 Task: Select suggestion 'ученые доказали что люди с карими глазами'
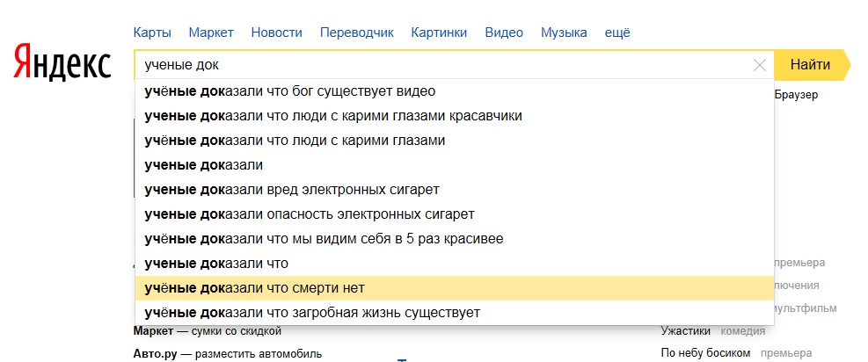click(455, 141)
